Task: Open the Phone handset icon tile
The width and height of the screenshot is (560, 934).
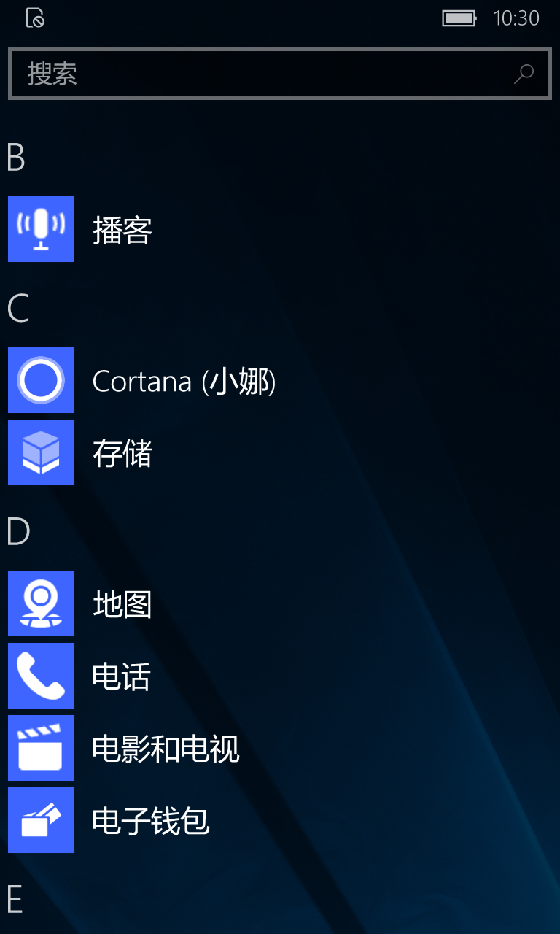Action: pos(41,676)
